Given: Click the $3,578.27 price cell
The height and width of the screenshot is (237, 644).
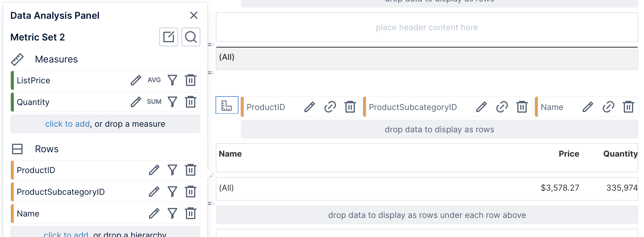Looking at the screenshot, I should [x=560, y=188].
